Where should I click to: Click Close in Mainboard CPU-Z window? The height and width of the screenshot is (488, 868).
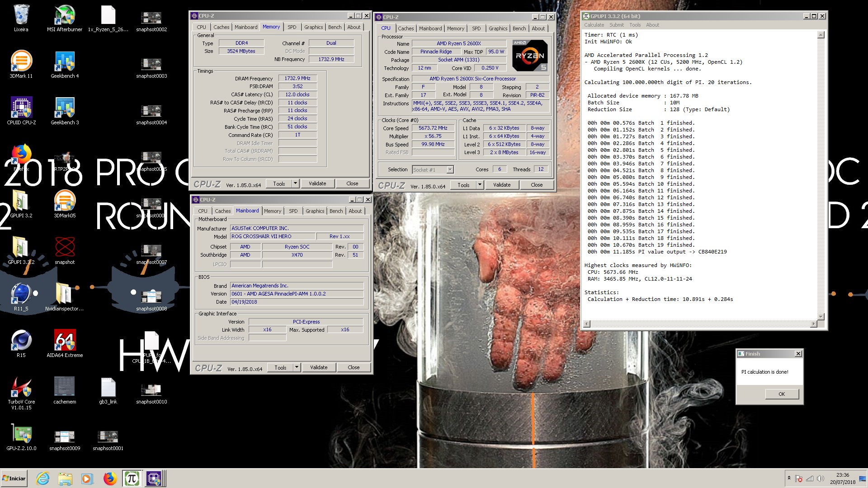point(354,367)
